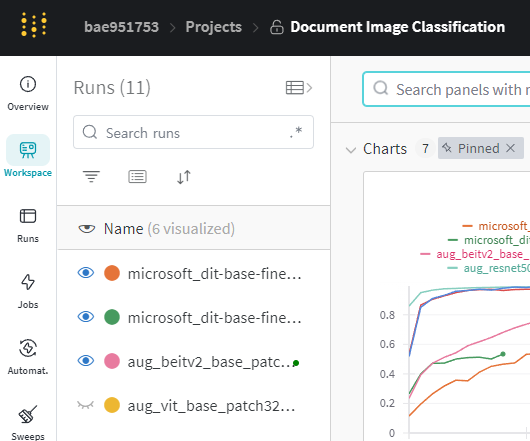The width and height of the screenshot is (530, 441).
Task: Open the sort runs options
Action: pyautogui.click(x=184, y=177)
